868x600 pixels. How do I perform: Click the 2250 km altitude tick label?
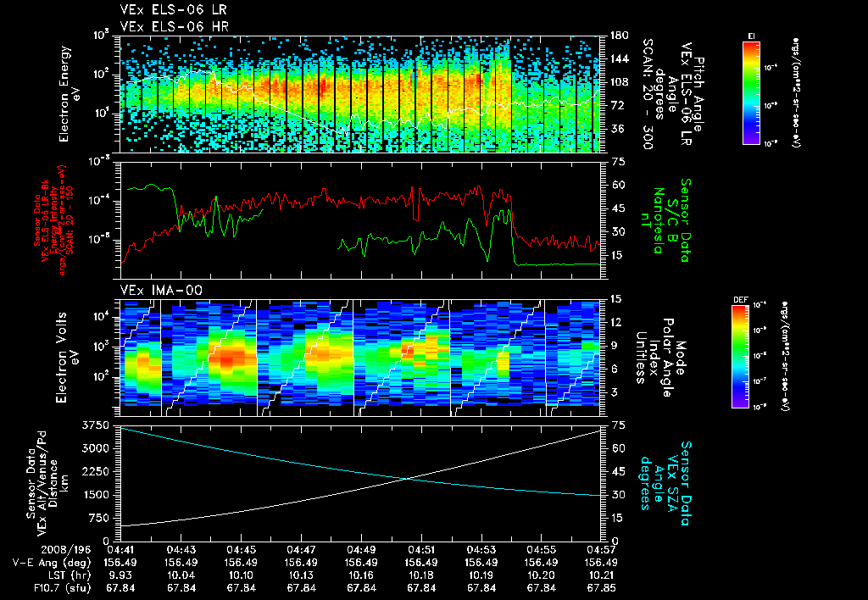click(x=95, y=471)
